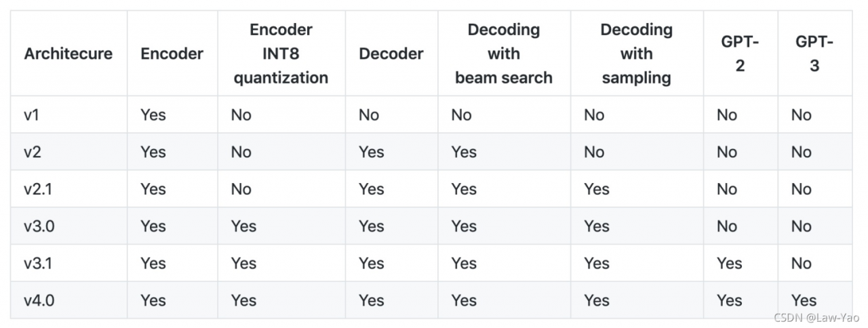Select v2.1 Decoding with sampling Yes cell
Screen dimensions: 868x328
(x=597, y=189)
